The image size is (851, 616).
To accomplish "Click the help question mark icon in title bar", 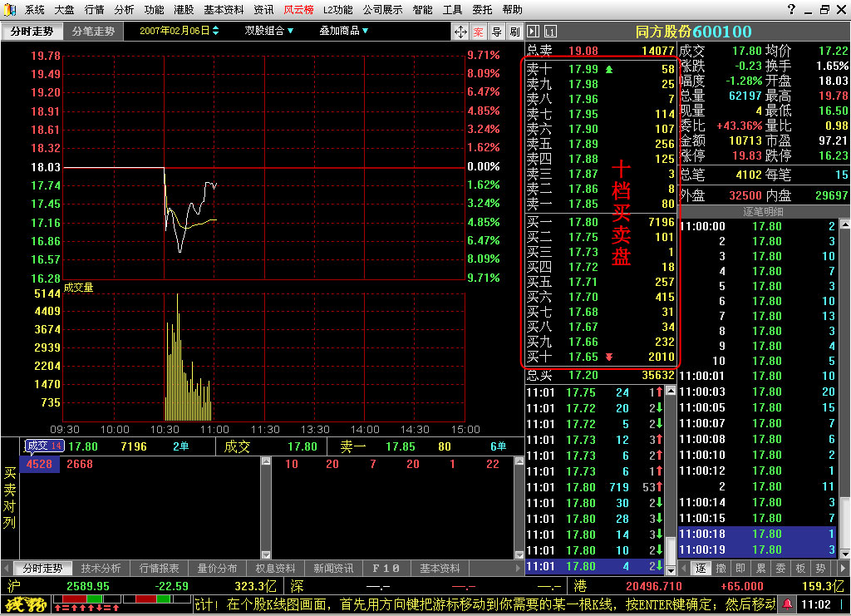I will click(791, 9).
